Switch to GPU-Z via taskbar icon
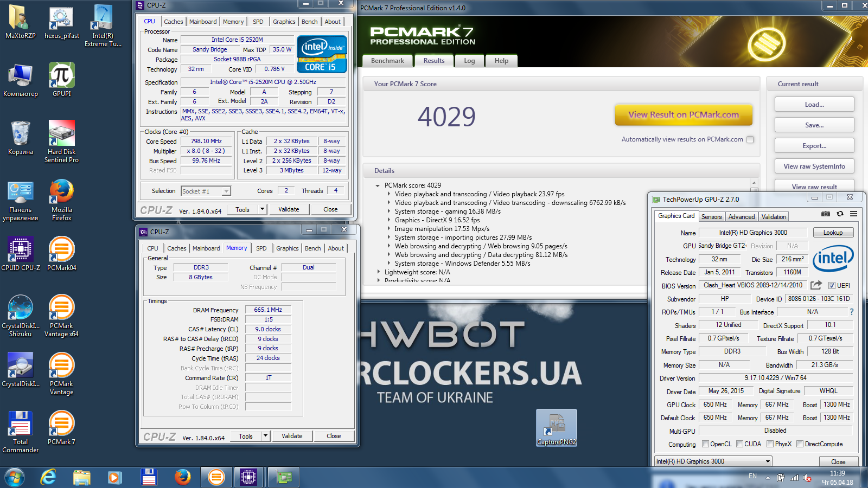Screen dimensions: 868x488 283,477
